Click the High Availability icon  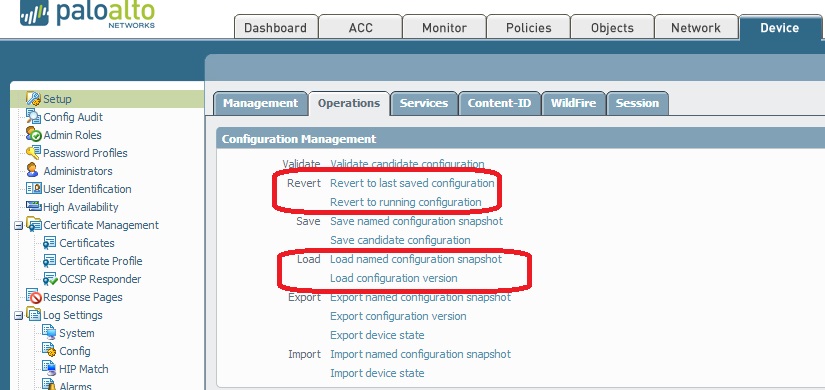point(34,206)
